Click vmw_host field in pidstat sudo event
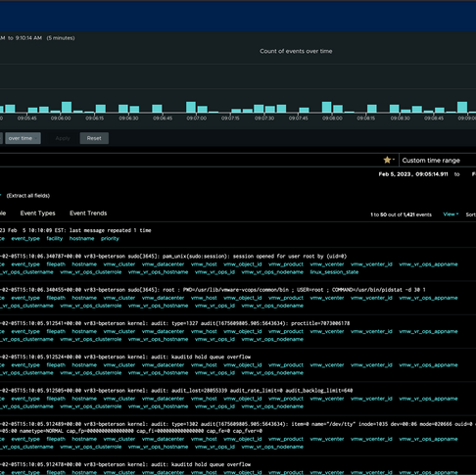Image resolution: width=476 pixels, height=475 pixels. [x=204, y=298]
